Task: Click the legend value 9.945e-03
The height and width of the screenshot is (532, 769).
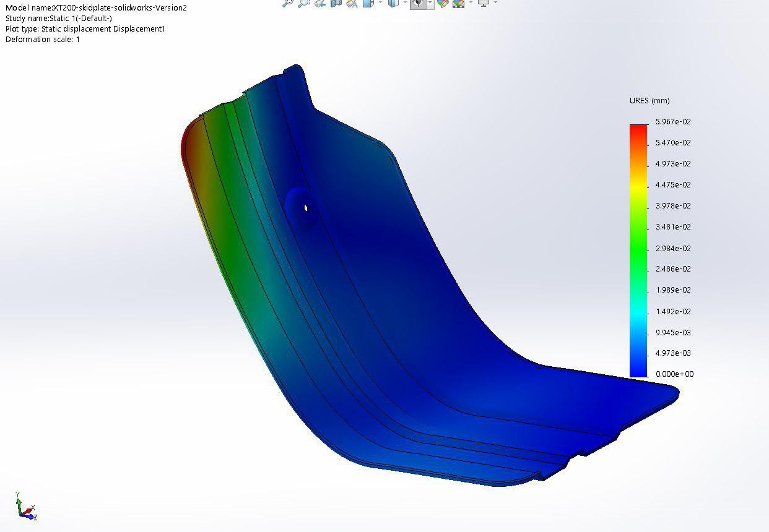Action: tap(673, 333)
